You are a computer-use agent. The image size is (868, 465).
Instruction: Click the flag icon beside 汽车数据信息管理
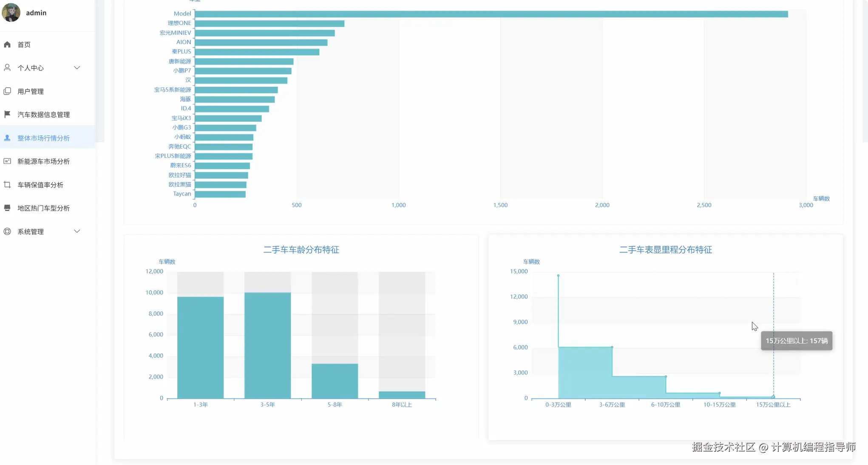coord(7,114)
